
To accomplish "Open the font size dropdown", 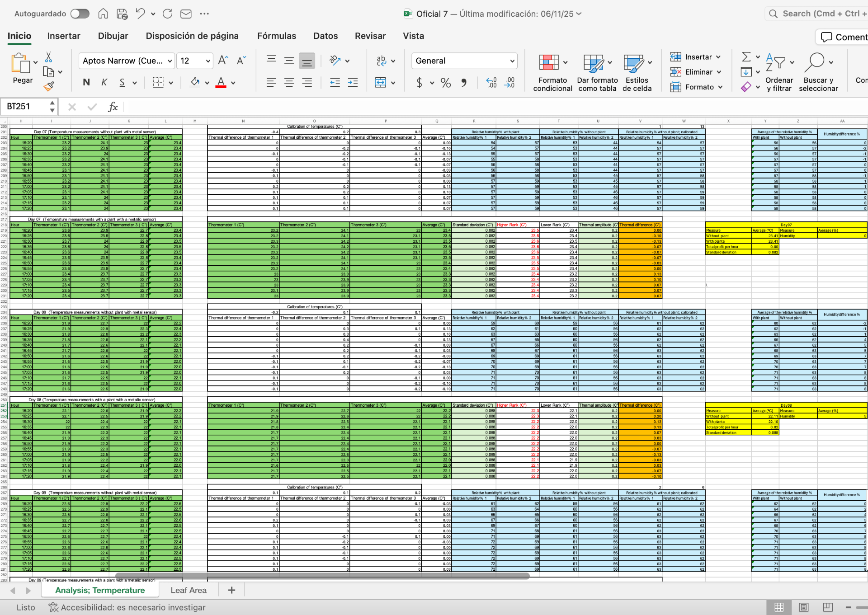I will pyautogui.click(x=208, y=61).
